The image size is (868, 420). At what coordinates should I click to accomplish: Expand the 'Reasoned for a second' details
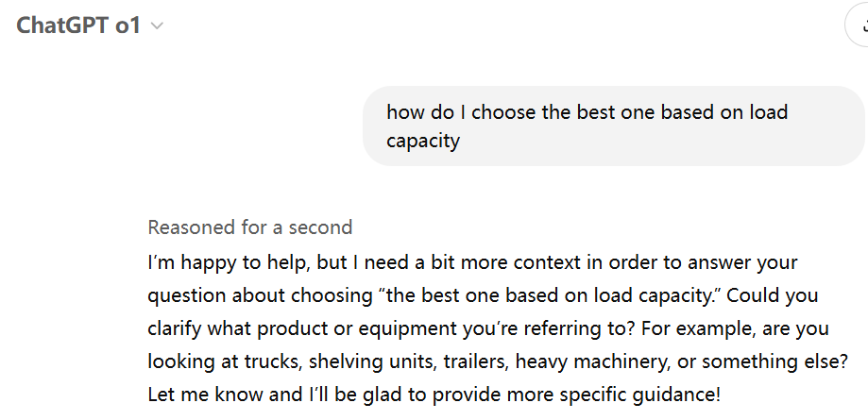[x=249, y=227]
